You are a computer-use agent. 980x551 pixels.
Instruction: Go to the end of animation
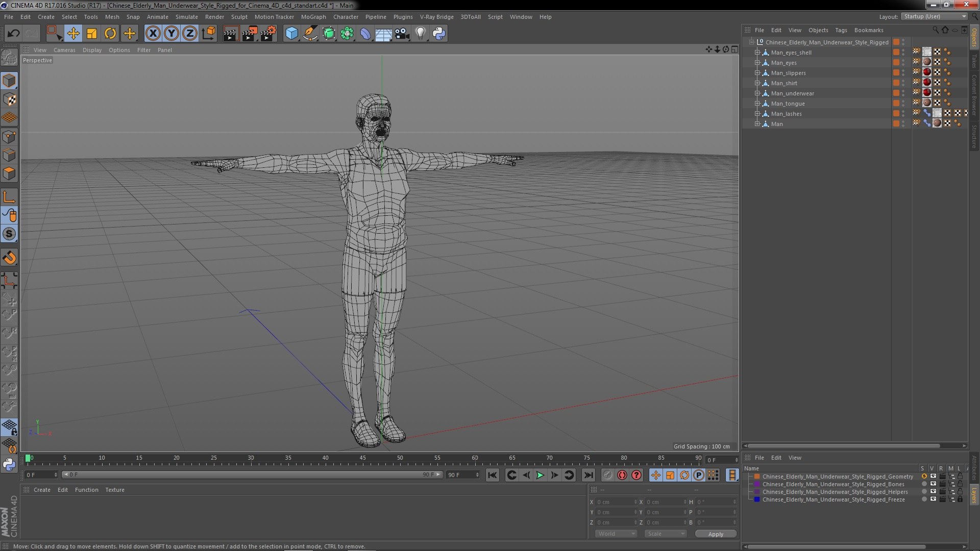click(588, 475)
